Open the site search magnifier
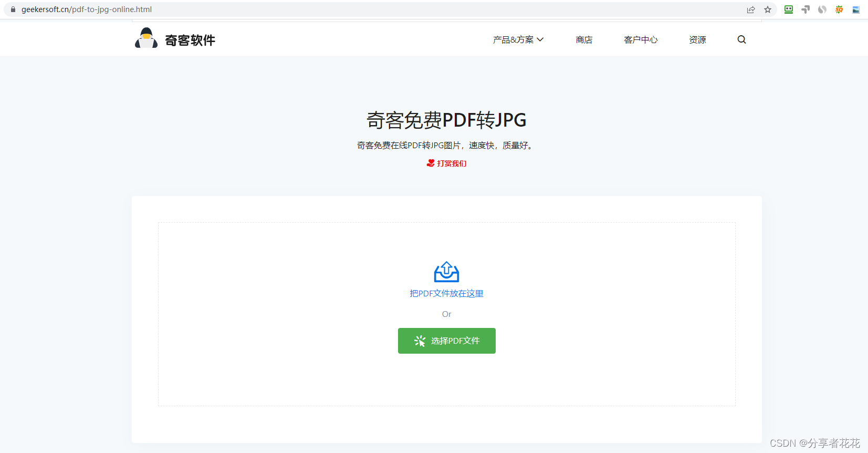 coord(741,39)
